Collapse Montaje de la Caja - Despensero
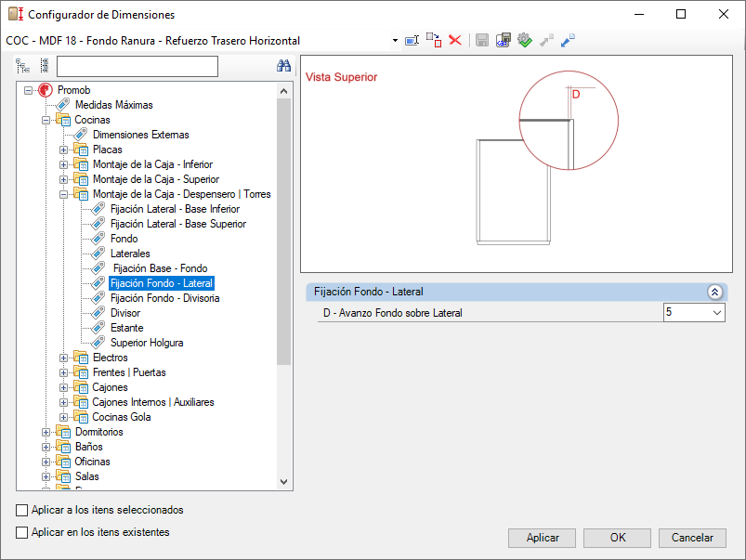 click(x=63, y=194)
